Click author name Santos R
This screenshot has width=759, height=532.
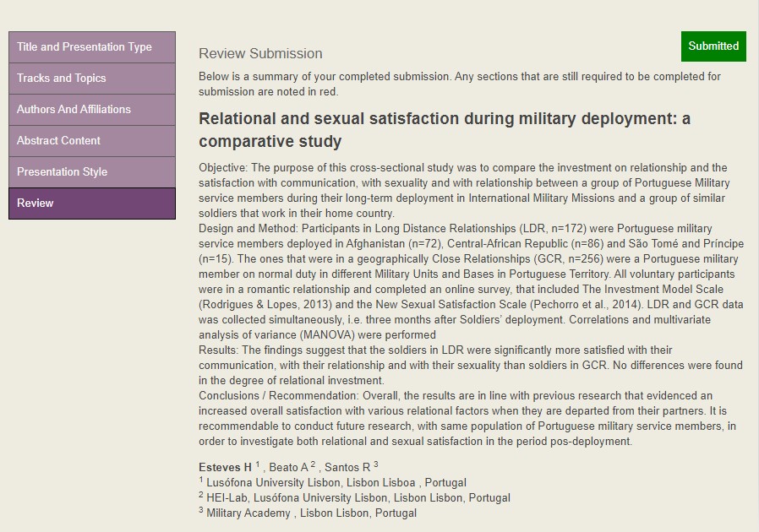(347, 467)
